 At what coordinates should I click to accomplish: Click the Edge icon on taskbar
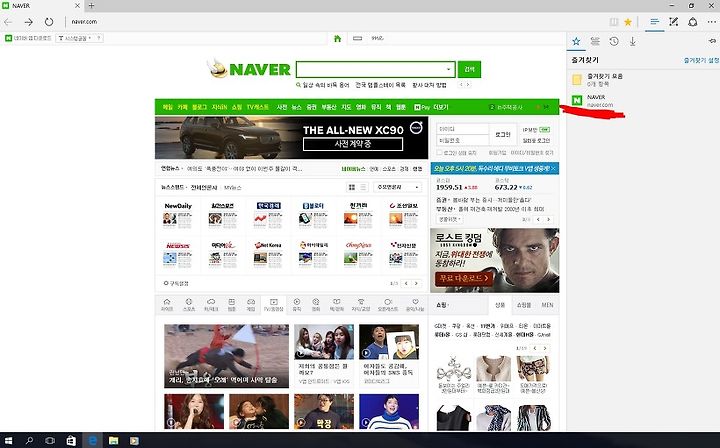(92, 441)
